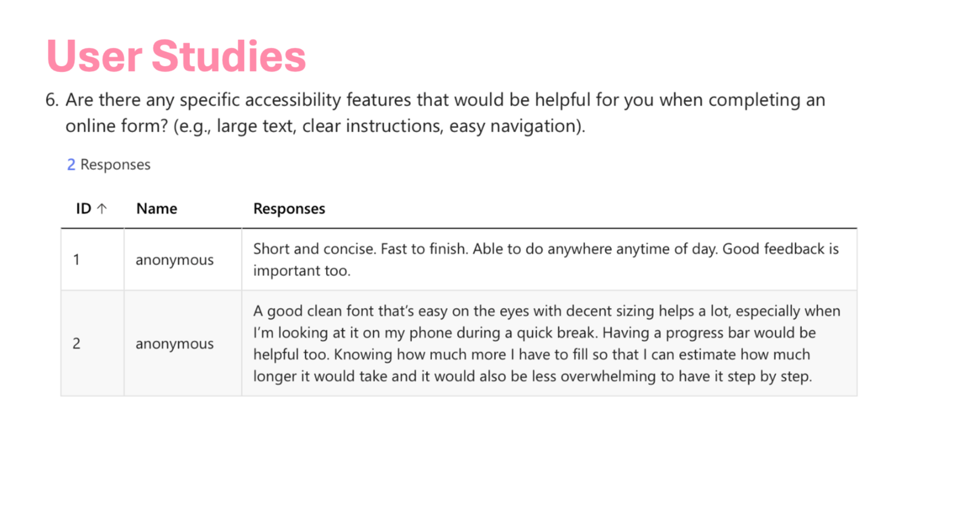Click 'Good feedback is' text in row 1

780,249
